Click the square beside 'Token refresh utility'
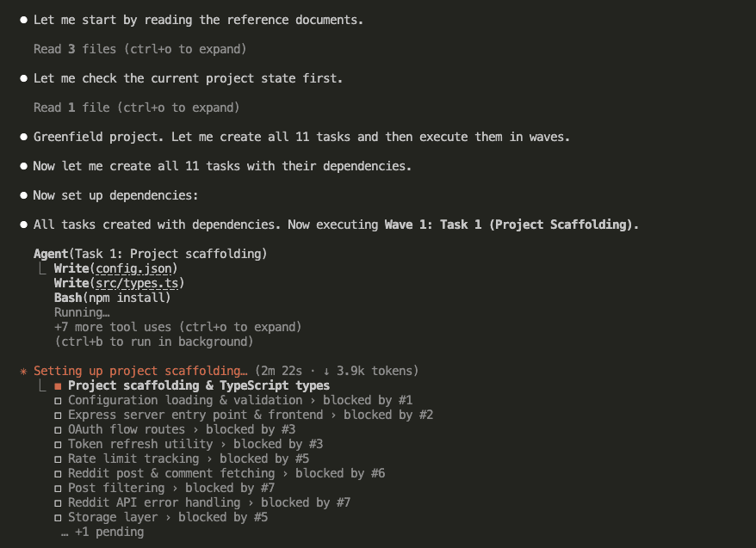Viewport: 756px width, 548px height. click(57, 444)
